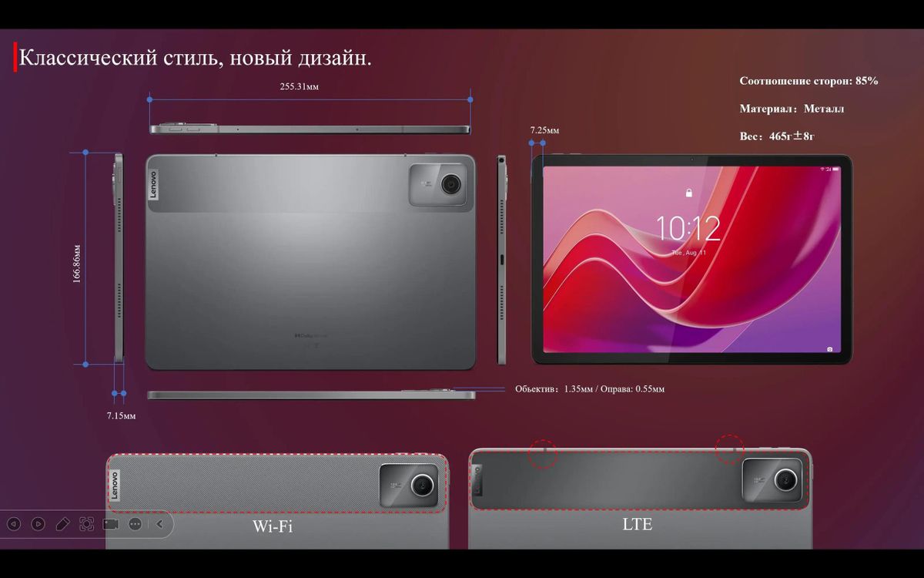The height and width of the screenshot is (578, 924).
Task: Open the more options (three dots) menu
Action: [136, 524]
